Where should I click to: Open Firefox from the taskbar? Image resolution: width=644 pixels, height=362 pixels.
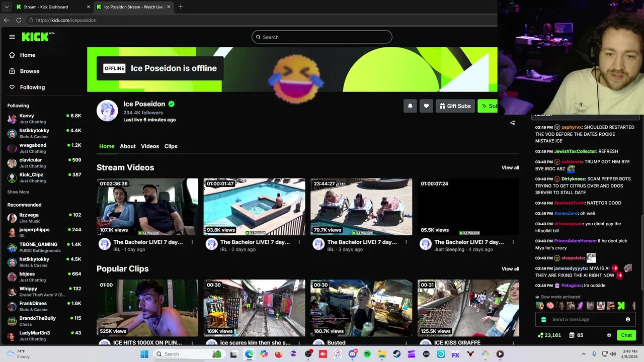(x=278, y=354)
